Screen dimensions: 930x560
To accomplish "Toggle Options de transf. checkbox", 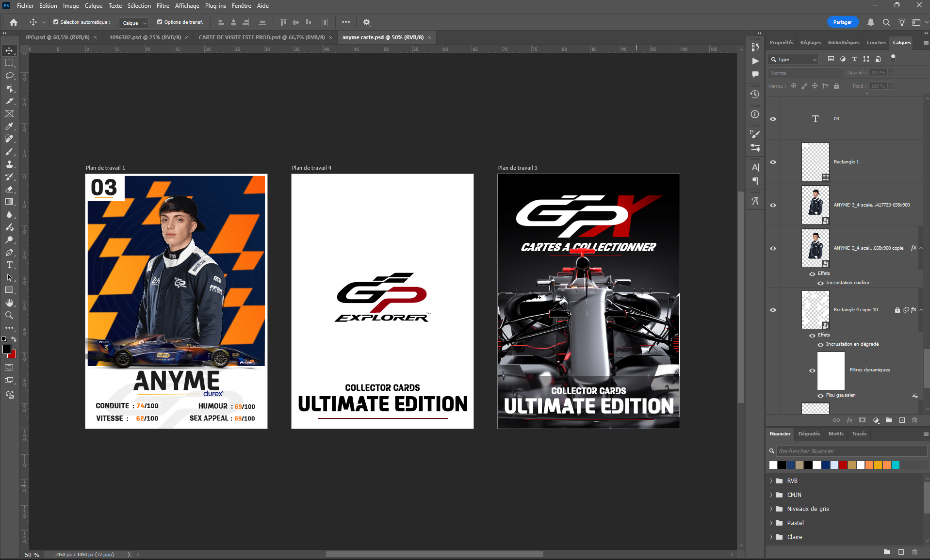I will tap(160, 22).
